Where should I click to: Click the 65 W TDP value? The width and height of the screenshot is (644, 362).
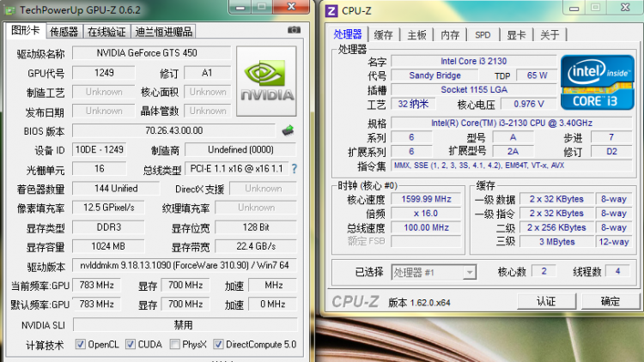pos(537,75)
